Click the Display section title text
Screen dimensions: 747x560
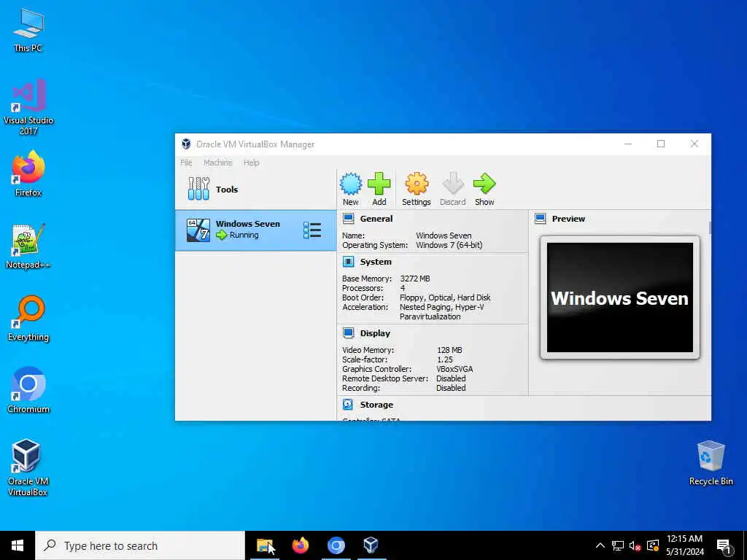click(x=375, y=332)
